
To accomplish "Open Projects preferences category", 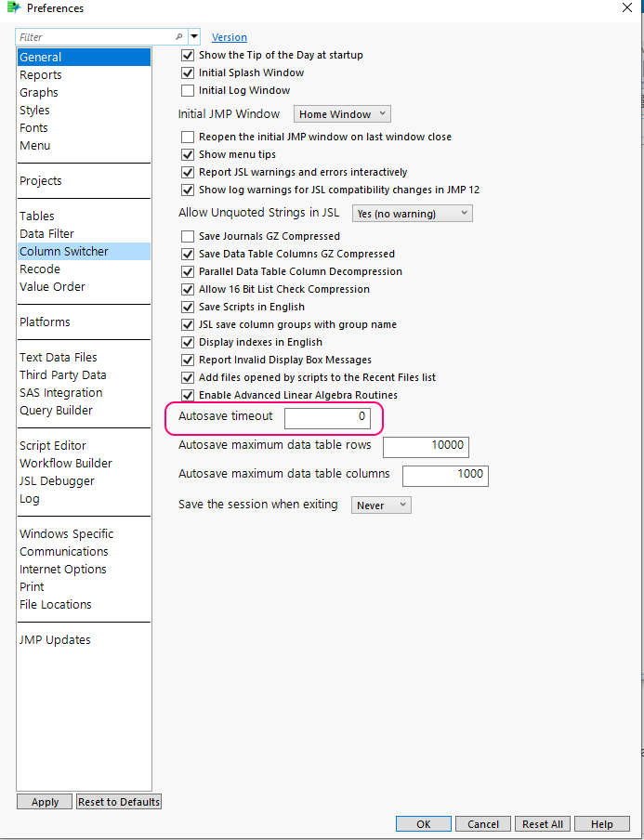I will [x=85, y=181].
